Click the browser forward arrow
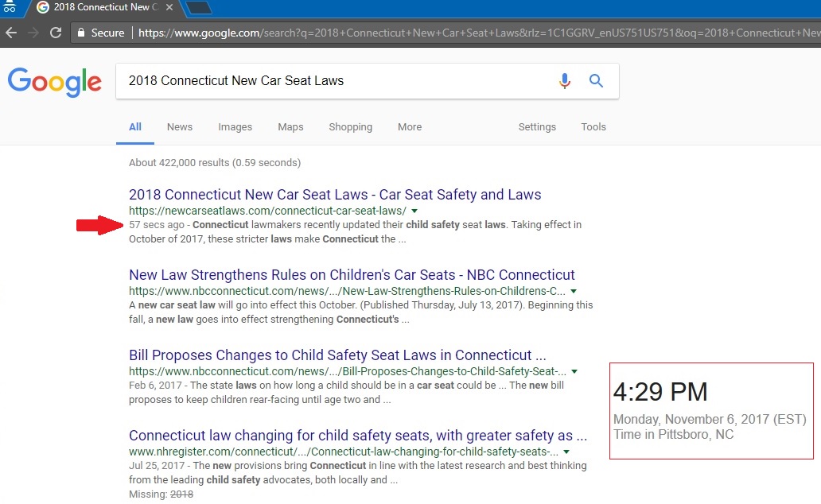 tap(33, 33)
